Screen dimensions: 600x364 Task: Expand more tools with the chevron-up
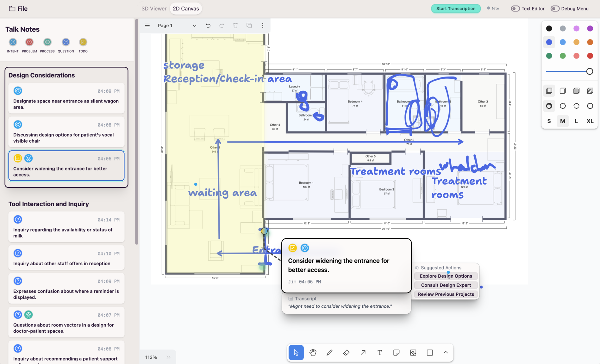[x=446, y=353]
